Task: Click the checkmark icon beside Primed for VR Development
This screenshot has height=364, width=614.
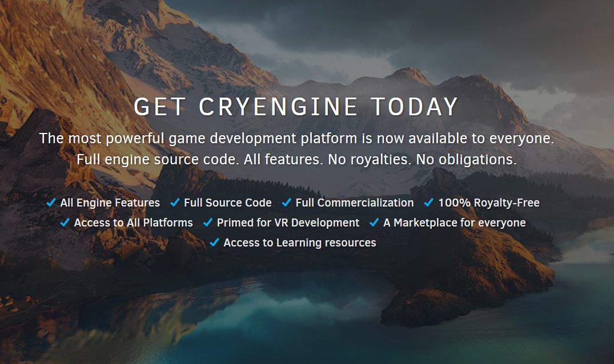Action: click(x=207, y=222)
